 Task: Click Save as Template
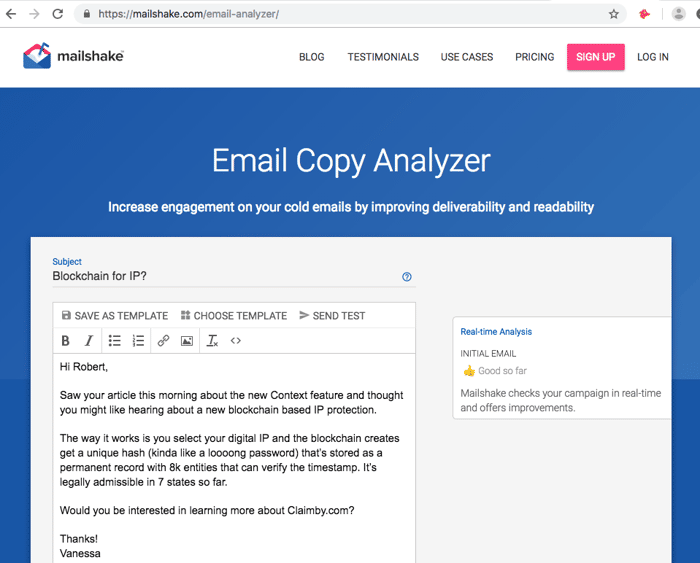(115, 316)
